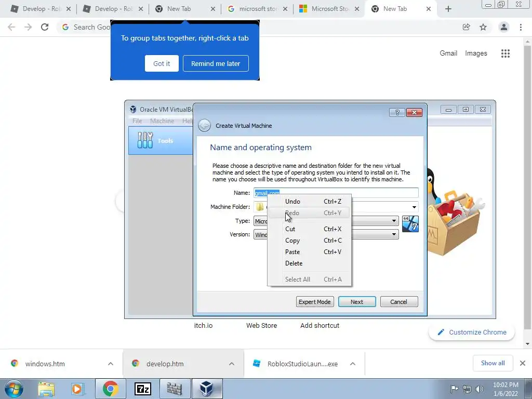
Task: Switch to the microsoft store search tab
Action: click(258, 9)
